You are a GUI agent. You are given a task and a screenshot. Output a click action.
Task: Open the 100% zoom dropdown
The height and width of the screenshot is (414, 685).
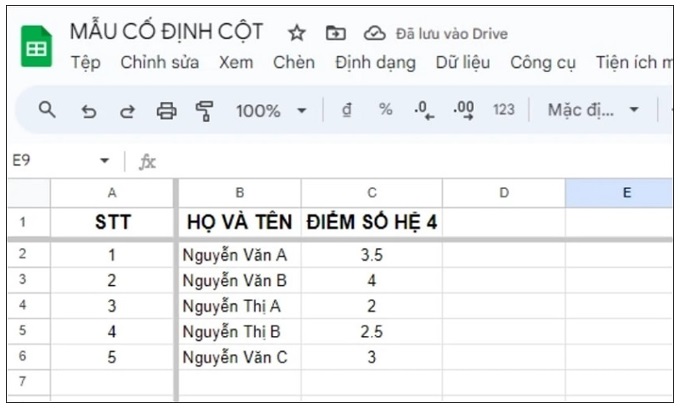click(x=272, y=111)
